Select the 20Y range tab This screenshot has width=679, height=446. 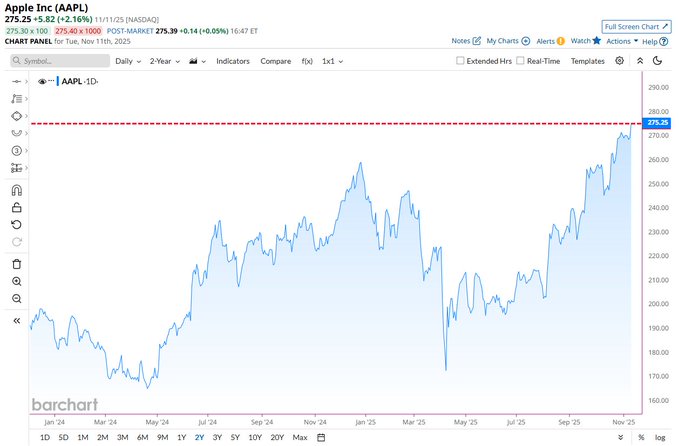click(x=277, y=437)
